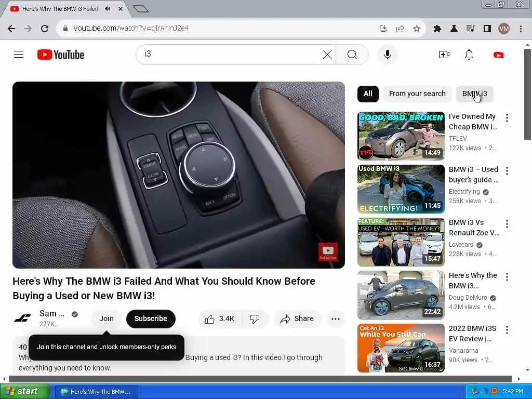532x399 pixels.
Task: Open the Sam channel name link
Action: click(x=51, y=313)
